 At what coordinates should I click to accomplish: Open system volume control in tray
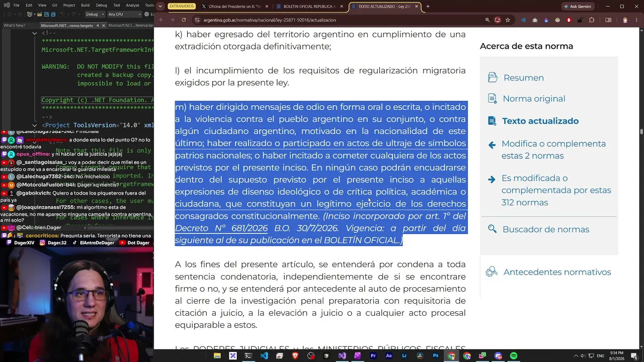[x=583, y=356]
